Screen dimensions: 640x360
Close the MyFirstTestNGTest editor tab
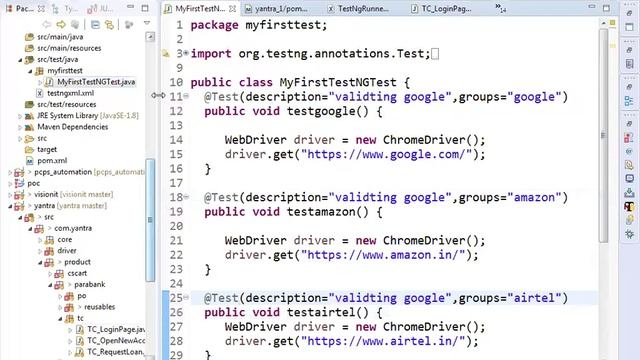coord(232,9)
